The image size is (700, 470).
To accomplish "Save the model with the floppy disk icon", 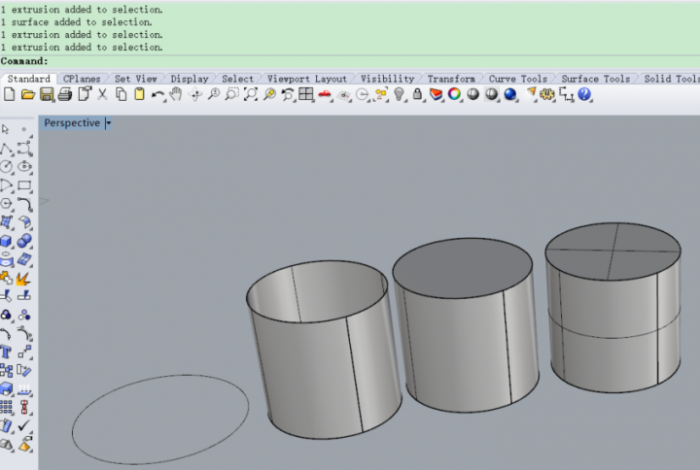I will 46,94.
